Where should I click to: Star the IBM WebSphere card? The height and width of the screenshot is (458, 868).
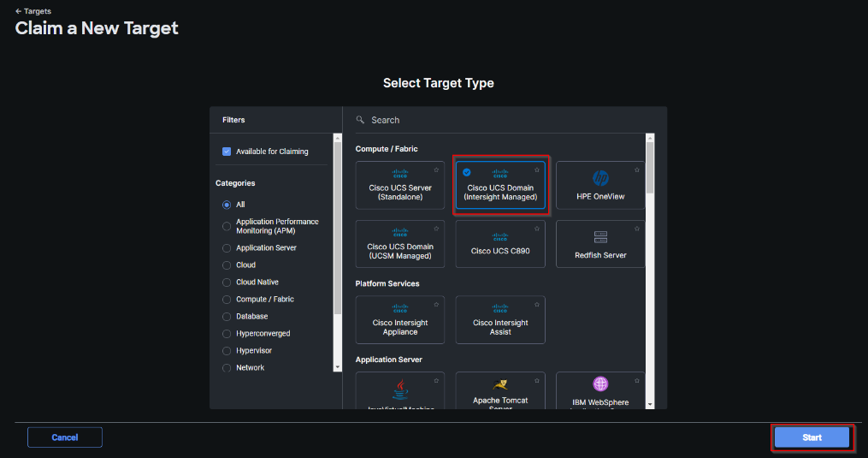[636, 380]
